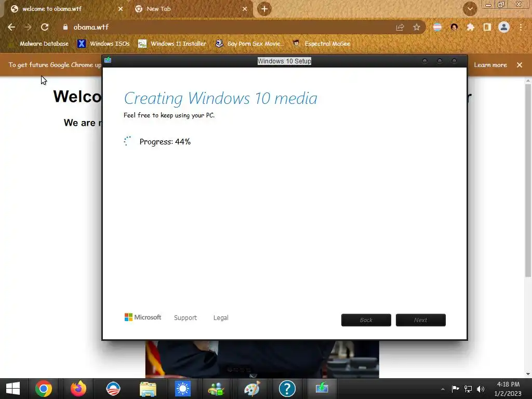532x399 pixels.
Task: Open a new tab with the plus button
Action: (264, 9)
